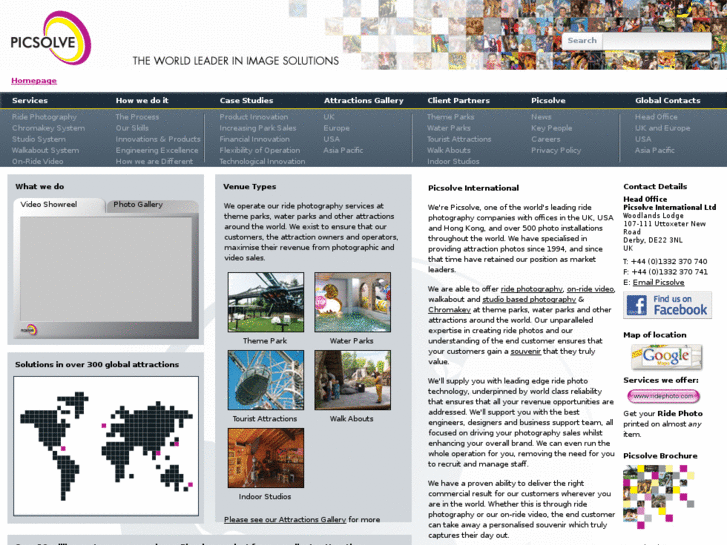Follow the on-ride video text link
Viewport: 727px width, 545px height.
point(590,289)
